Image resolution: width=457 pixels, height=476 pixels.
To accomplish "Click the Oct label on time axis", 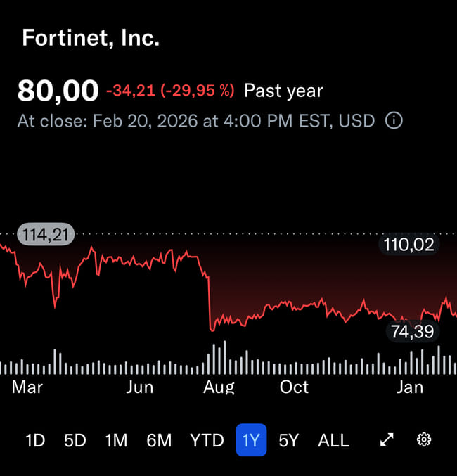I will click(294, 387).
